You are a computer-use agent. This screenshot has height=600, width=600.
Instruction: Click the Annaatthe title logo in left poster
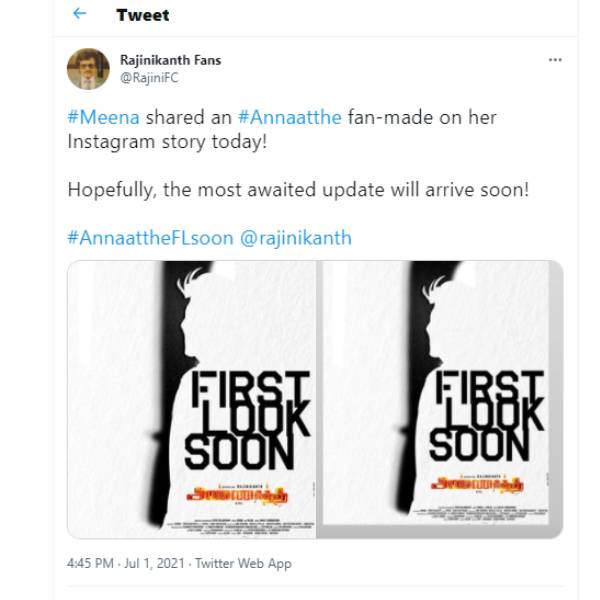[237, 496]
